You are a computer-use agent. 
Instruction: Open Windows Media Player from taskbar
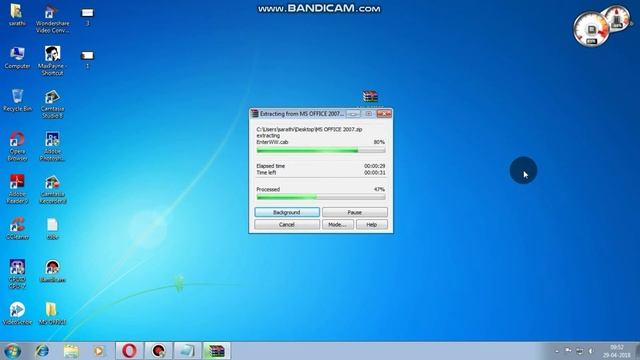[99, 351]
